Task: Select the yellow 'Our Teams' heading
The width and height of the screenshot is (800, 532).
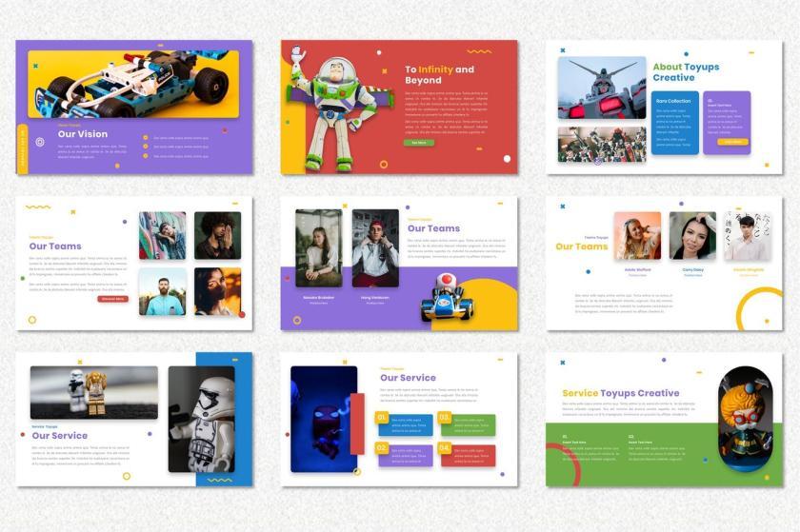Action: 582,246
